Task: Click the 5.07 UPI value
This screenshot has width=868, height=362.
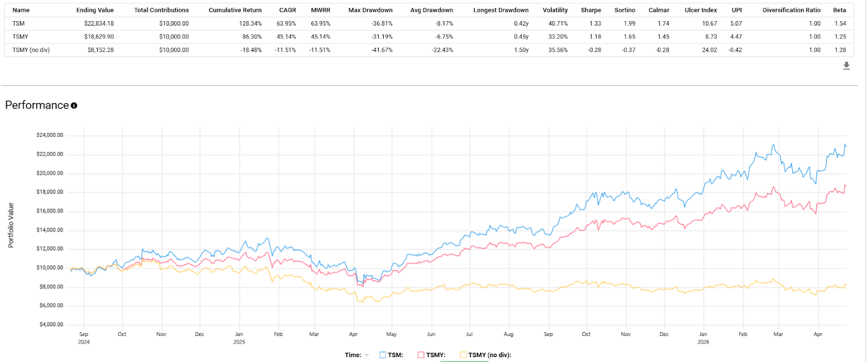Action: 736,24
